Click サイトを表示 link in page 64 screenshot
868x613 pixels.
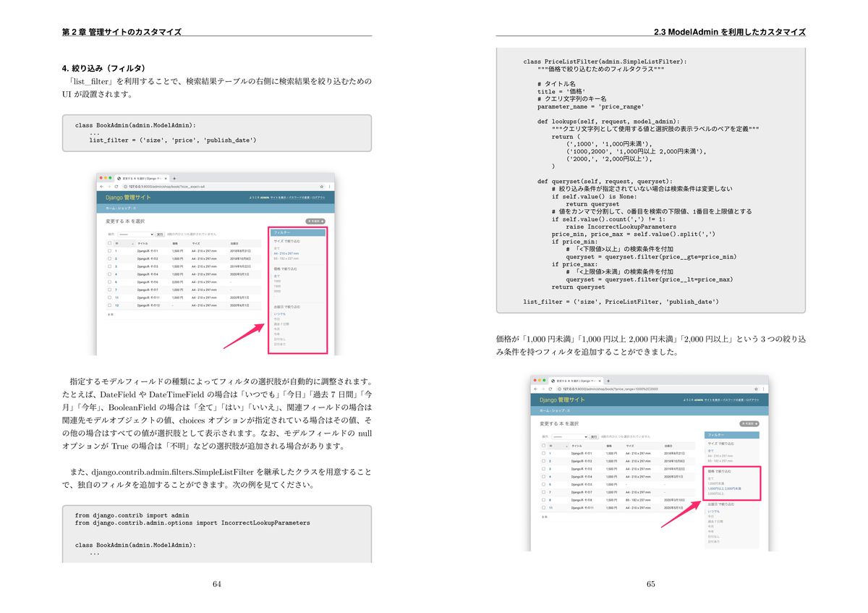click(x=278, y=198)
